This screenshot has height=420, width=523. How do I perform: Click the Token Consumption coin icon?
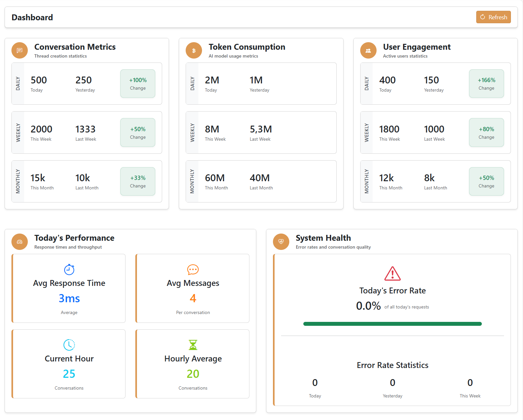[x=194, y=50]
